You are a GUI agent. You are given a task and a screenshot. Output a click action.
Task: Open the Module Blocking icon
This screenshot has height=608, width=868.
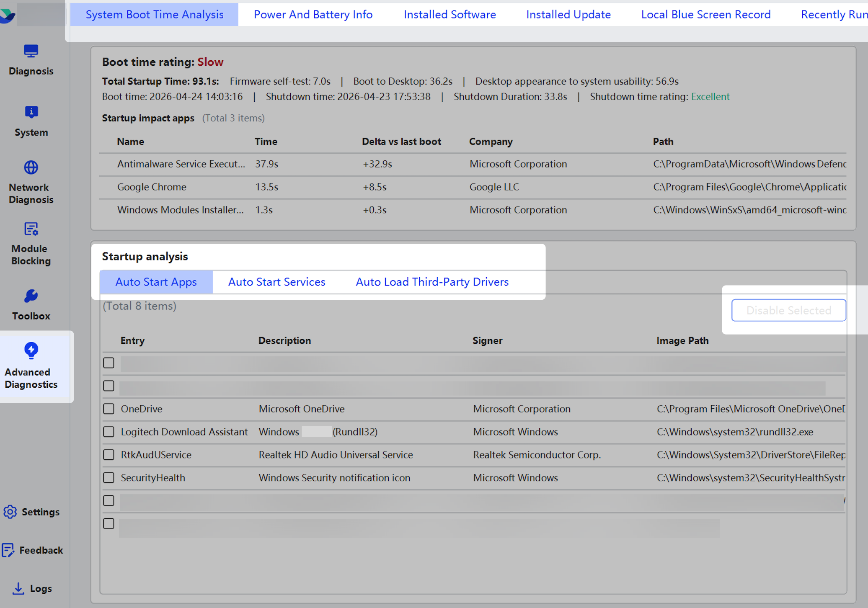[31, 229]
